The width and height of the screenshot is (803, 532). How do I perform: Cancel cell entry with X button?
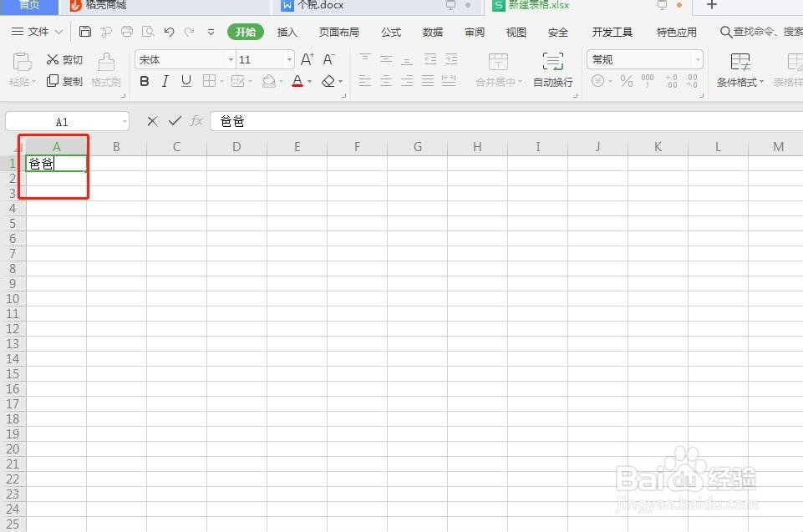point(152,121)
